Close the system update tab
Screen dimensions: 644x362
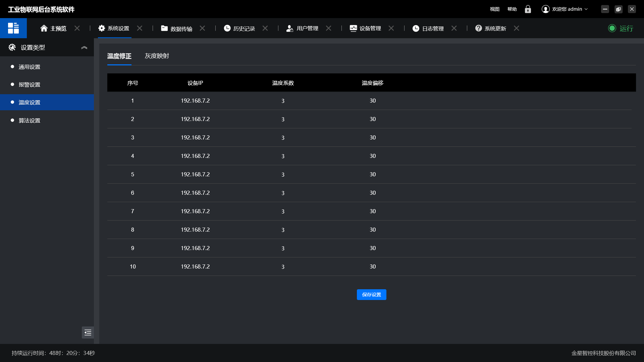point(517,28)
